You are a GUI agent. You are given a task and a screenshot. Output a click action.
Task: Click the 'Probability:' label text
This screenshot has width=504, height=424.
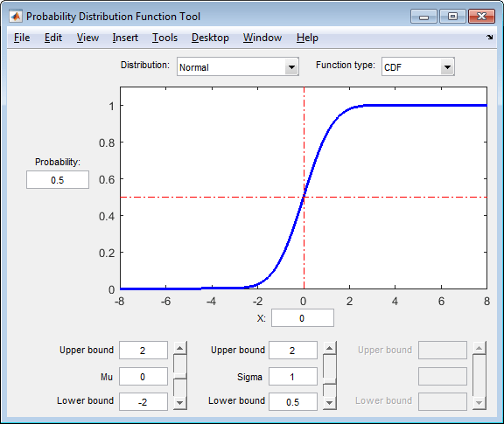[58, 162]
